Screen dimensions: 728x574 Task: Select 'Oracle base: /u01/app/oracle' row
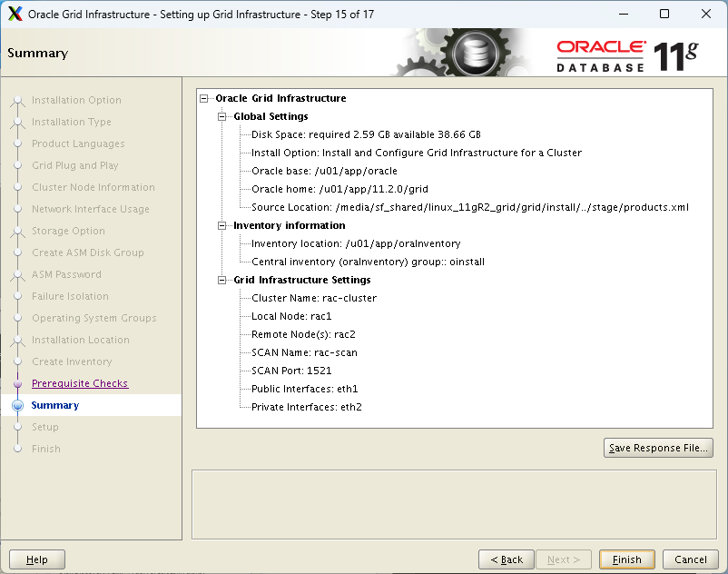324,171
